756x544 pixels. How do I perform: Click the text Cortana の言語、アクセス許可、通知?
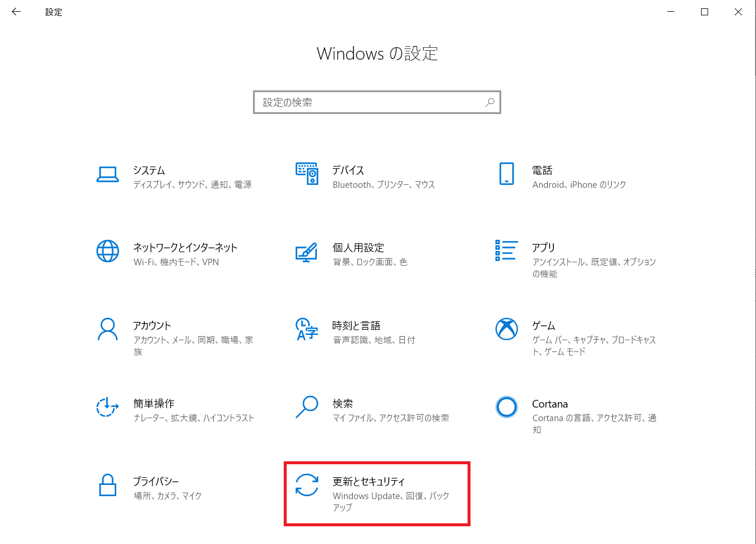point(595,424)
